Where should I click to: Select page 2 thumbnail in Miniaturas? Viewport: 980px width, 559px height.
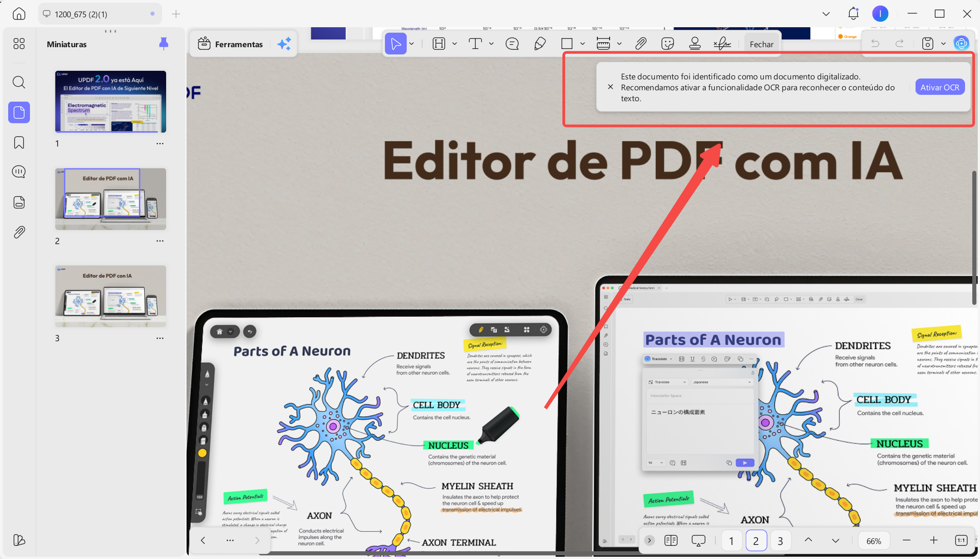[111, 199]
